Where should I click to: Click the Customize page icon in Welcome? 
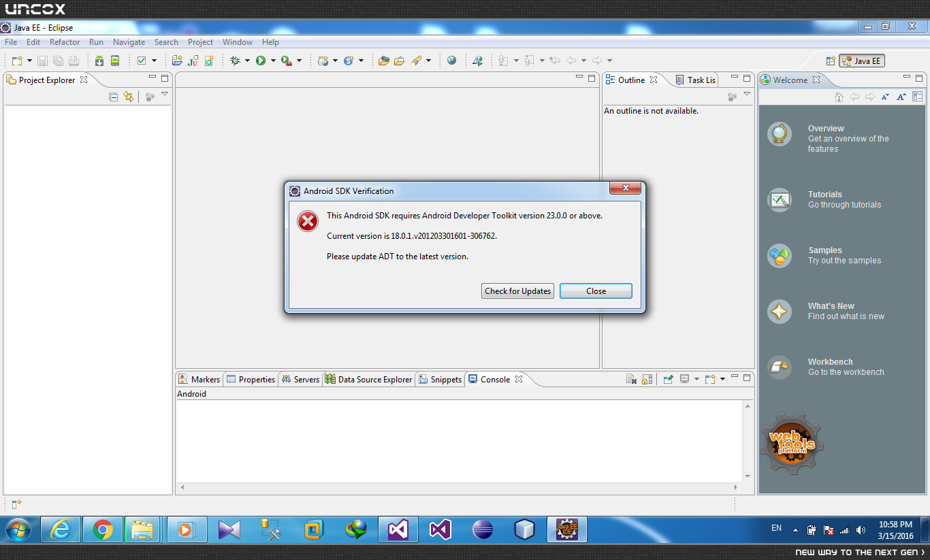coord(918,97)
